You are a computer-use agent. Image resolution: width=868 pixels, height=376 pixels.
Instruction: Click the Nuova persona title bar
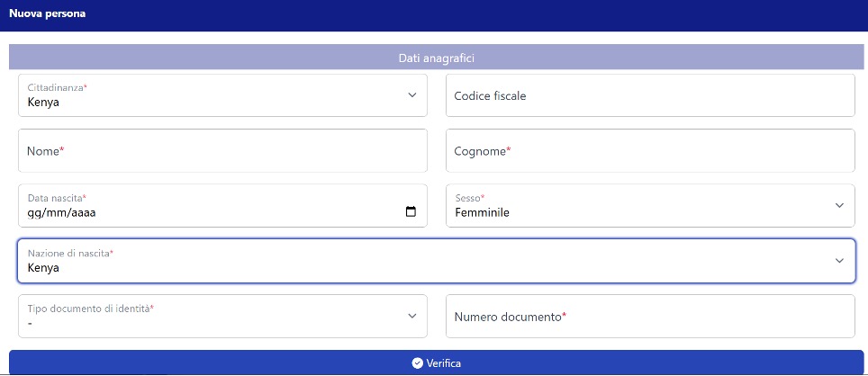[x=434, y=15]
